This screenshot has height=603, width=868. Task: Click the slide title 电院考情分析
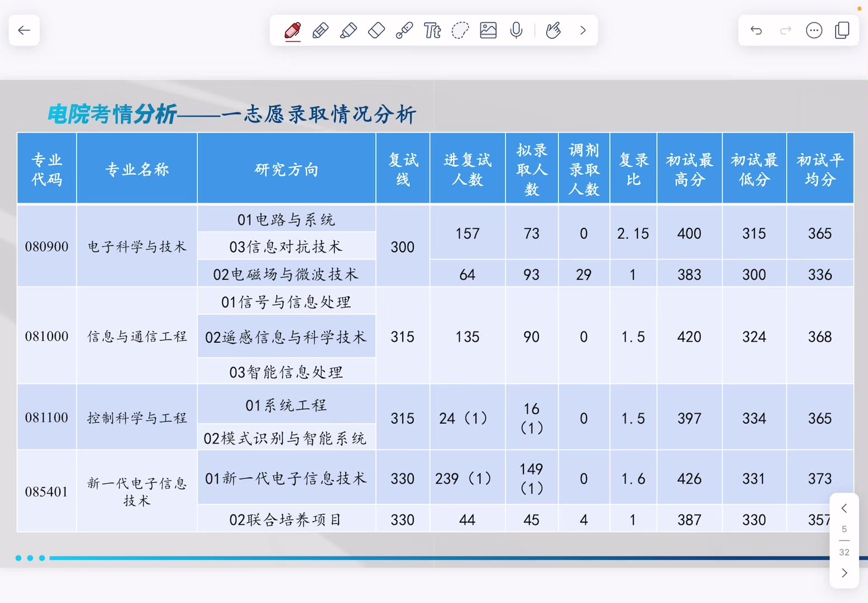(x=112, y=114)
